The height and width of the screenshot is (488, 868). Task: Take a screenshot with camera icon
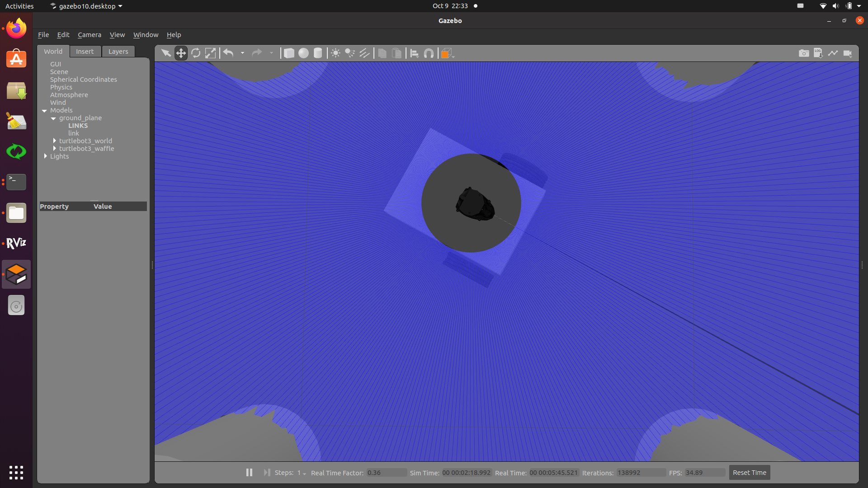click(803, 53)
